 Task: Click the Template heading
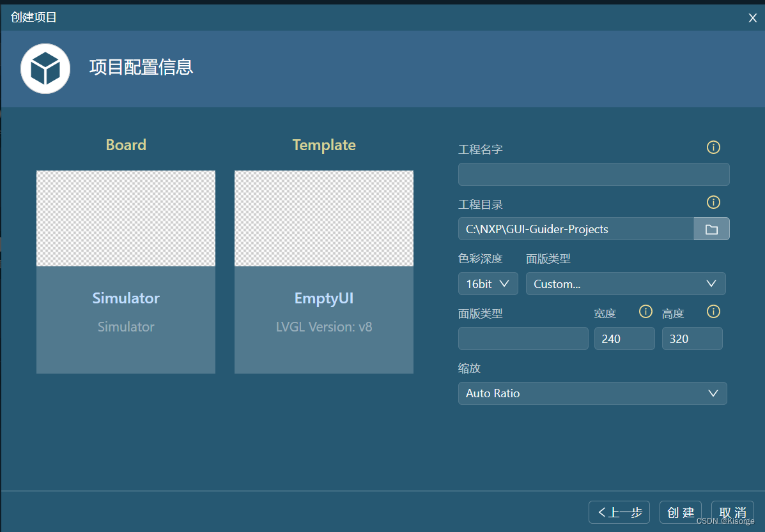(324, 145)
